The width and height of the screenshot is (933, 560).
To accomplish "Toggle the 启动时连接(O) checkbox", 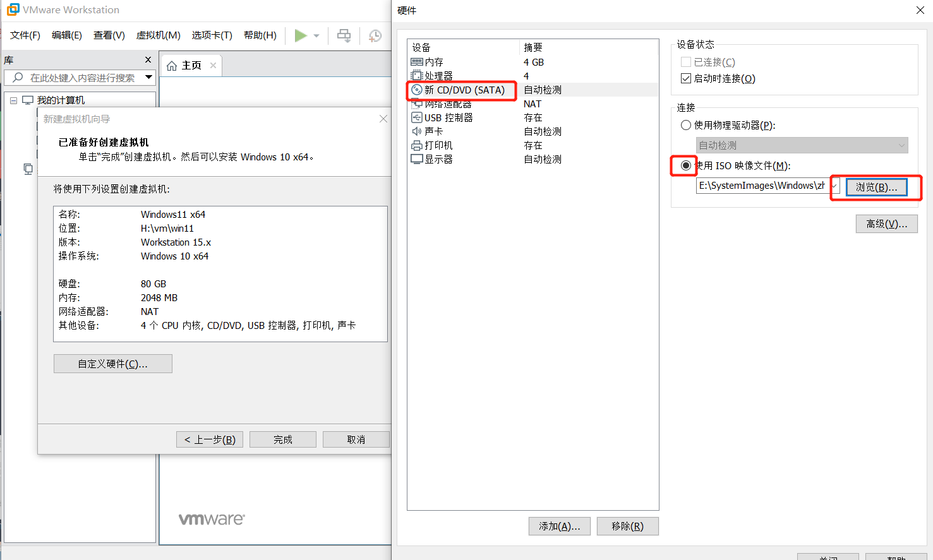I will point(685,78).
